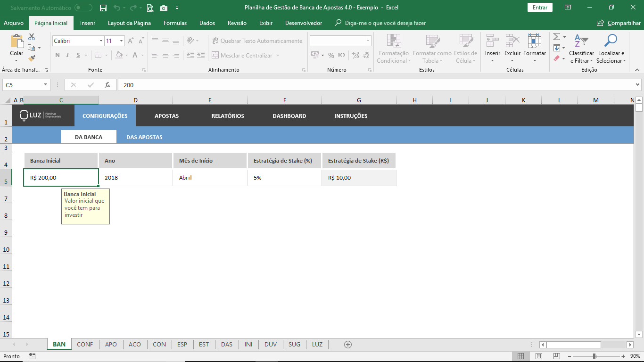Toggle bold N formatting
This screenshot has width=644, height=362.
pos(58,55)
